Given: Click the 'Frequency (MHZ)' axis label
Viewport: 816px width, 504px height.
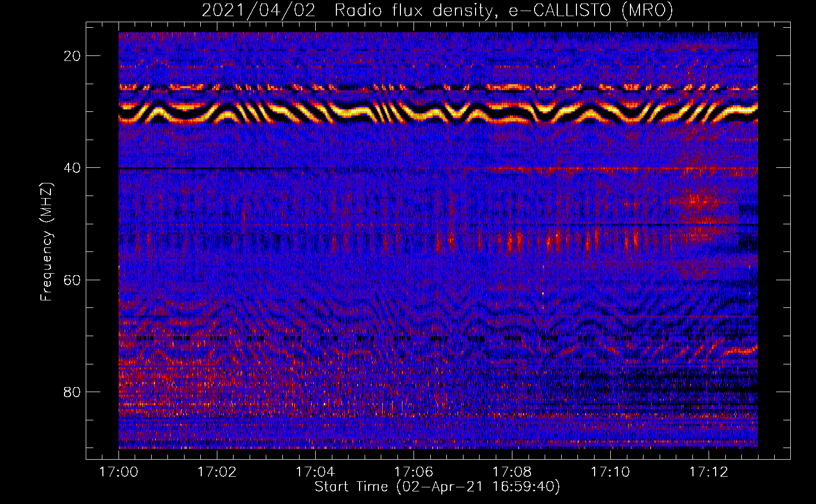Looking at the screenshot, I should [46, 242].
